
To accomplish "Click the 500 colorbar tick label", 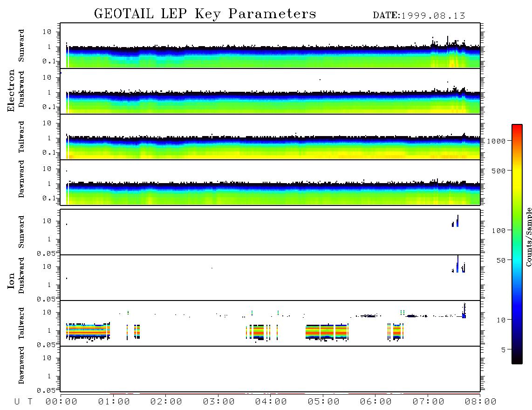I will (498, 171).
